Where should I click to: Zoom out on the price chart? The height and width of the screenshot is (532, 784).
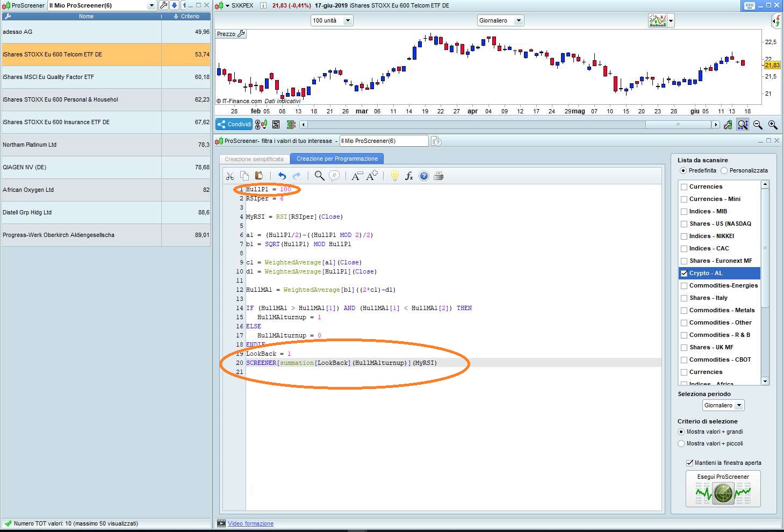pyautogui.click(x=758, y=125)
